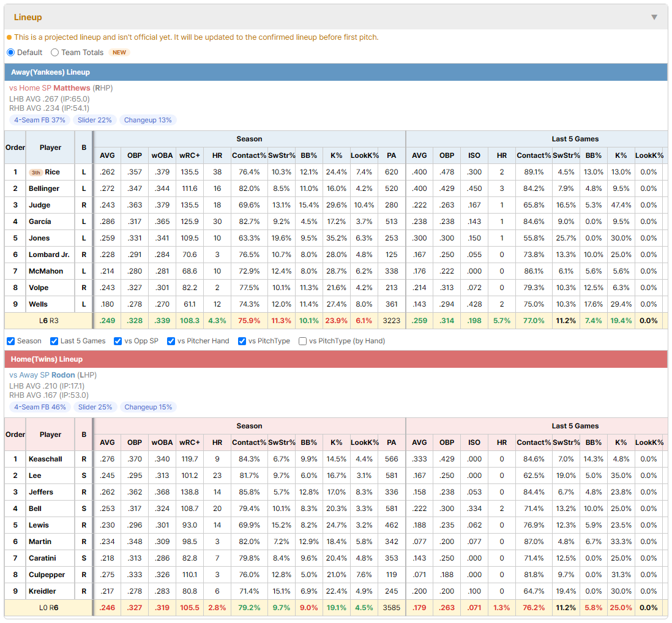Image resolution: width=672 pixels, height=623 pixels.
Task: Click player name Keaschall in Twins lineup
Action: click(45, 459)
